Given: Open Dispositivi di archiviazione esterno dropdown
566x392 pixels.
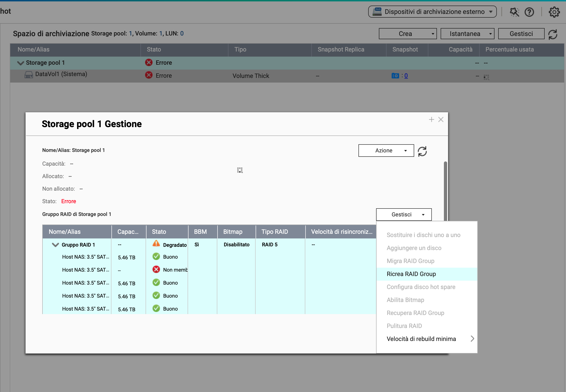Looking at the screenshot, I should click(x=432, y=12).
